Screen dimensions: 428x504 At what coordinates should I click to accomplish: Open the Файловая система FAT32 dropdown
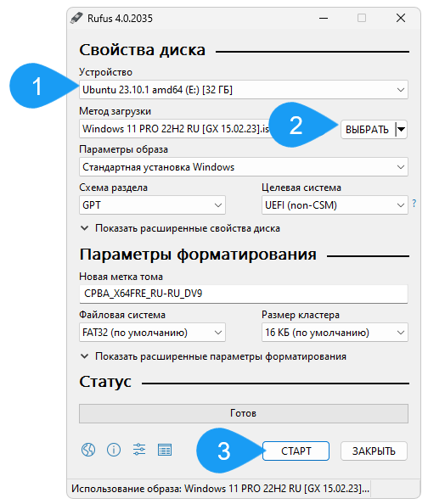pyautogui.click(x=152, y=333)
